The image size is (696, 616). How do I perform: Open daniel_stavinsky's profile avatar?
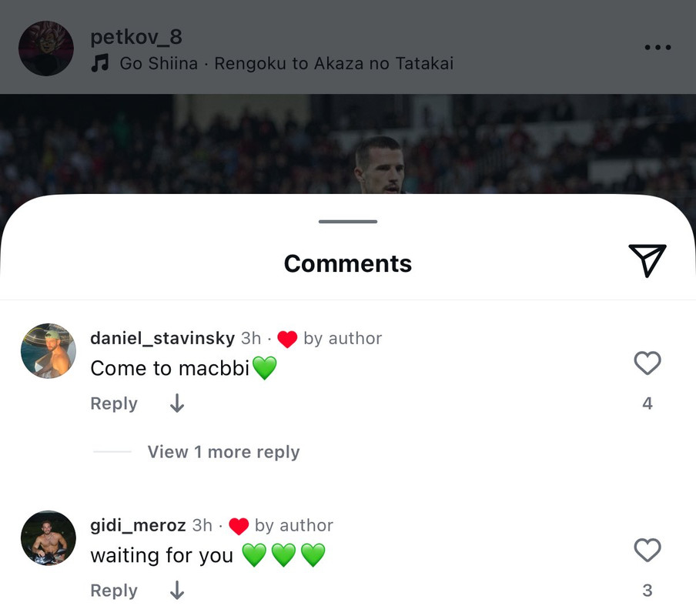48,351
